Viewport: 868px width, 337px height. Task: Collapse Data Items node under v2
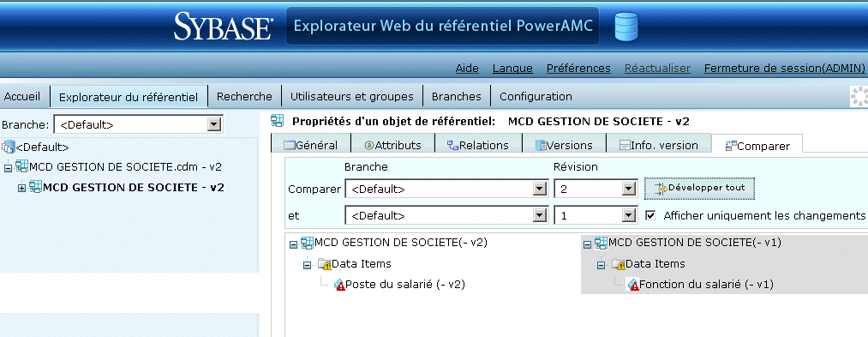pyautogui.click(x=308, y=266)
